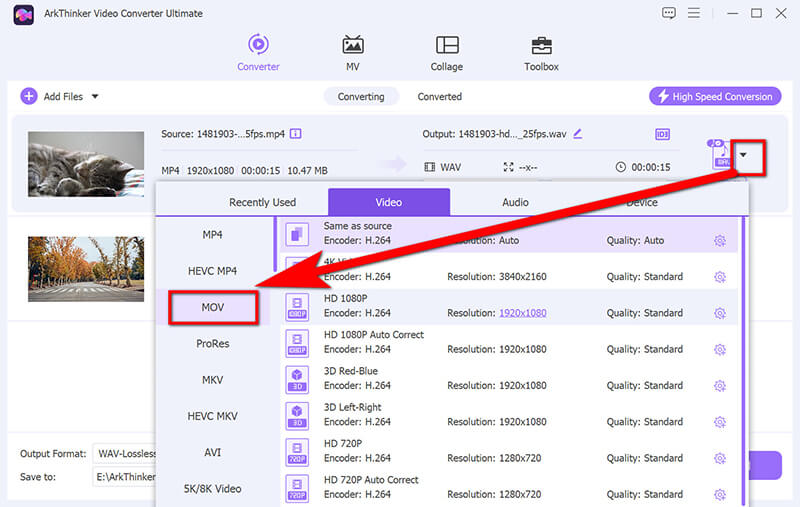Choose HEVC MKV in the format list
The image size is (800, 507).
pyautogui.click(x=212, y=416)
